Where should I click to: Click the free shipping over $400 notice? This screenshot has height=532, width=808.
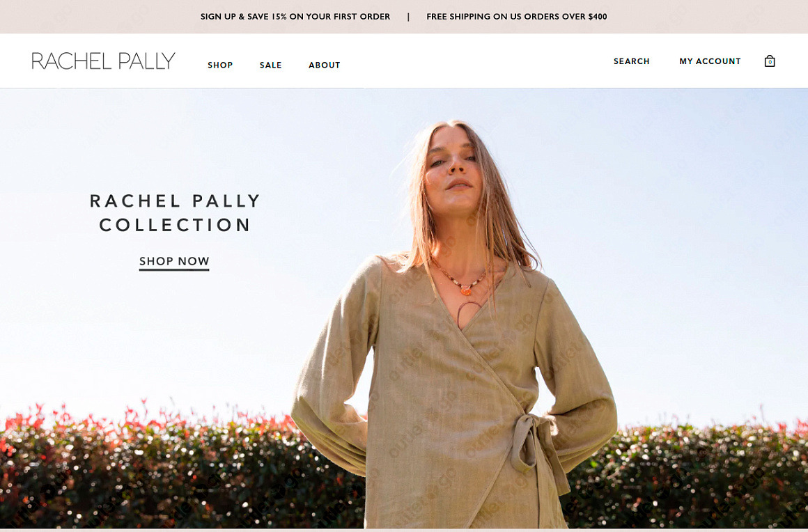tap(516, 17)
